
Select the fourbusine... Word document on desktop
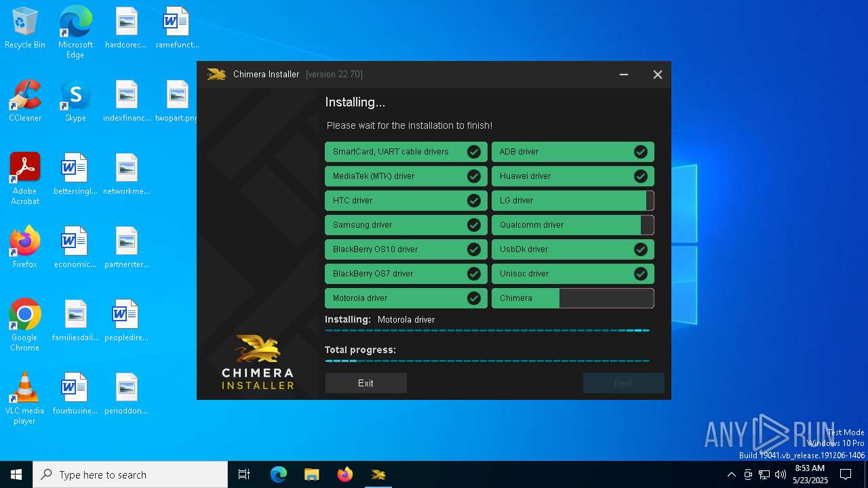(75, 394)
